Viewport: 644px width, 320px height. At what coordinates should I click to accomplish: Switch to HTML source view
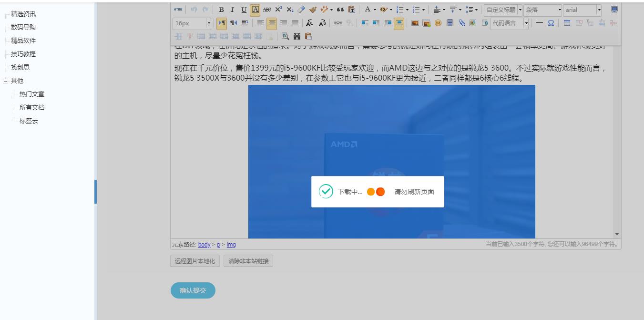coord(178,10)
